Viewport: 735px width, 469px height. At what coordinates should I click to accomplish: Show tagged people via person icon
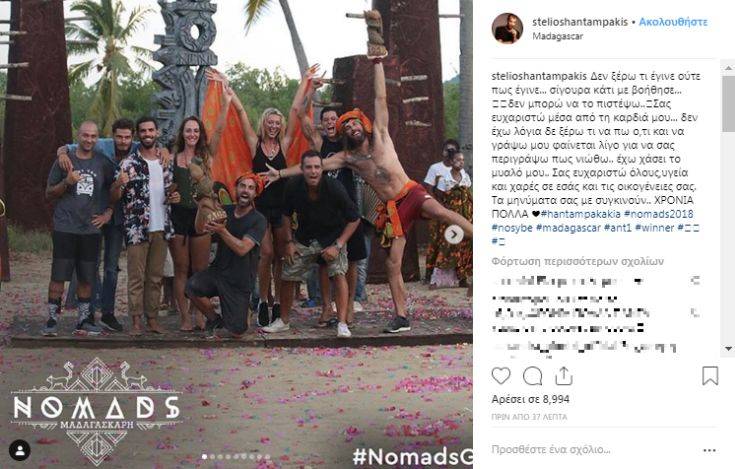pos(20,451)
